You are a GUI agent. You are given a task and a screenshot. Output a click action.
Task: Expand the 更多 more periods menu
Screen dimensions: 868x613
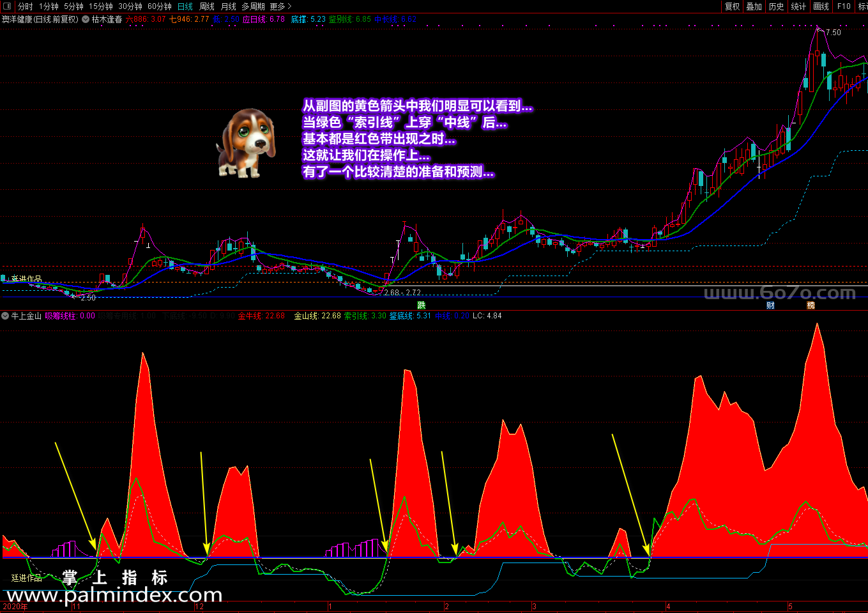pyautogui.click(x=280, y=6)
